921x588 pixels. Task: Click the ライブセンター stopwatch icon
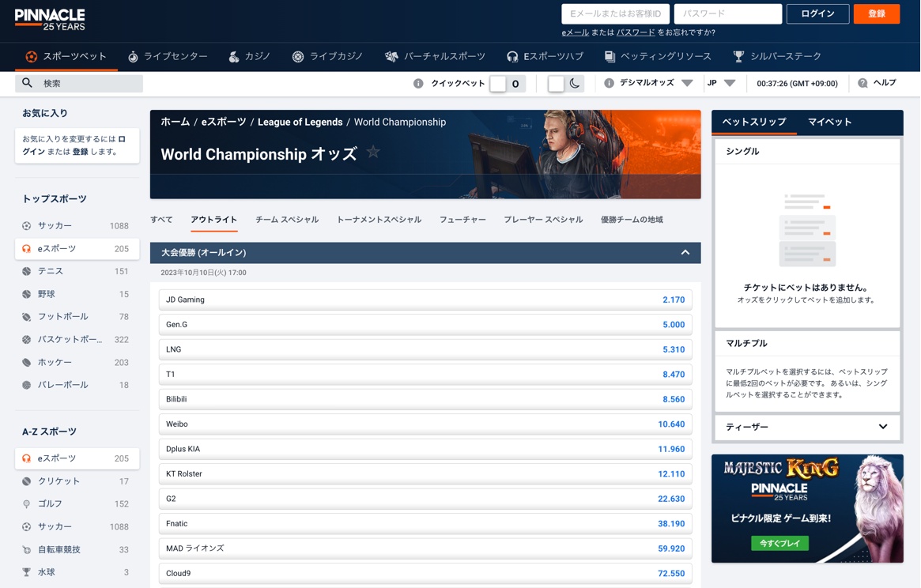coord(134,56)
